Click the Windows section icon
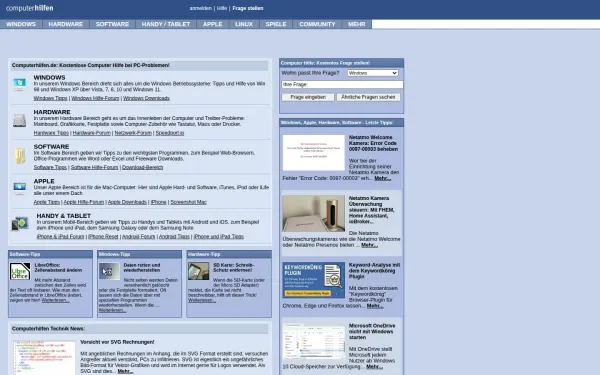Image resolution: width=600 pixels, height=375 pixels. click(20, 84)
